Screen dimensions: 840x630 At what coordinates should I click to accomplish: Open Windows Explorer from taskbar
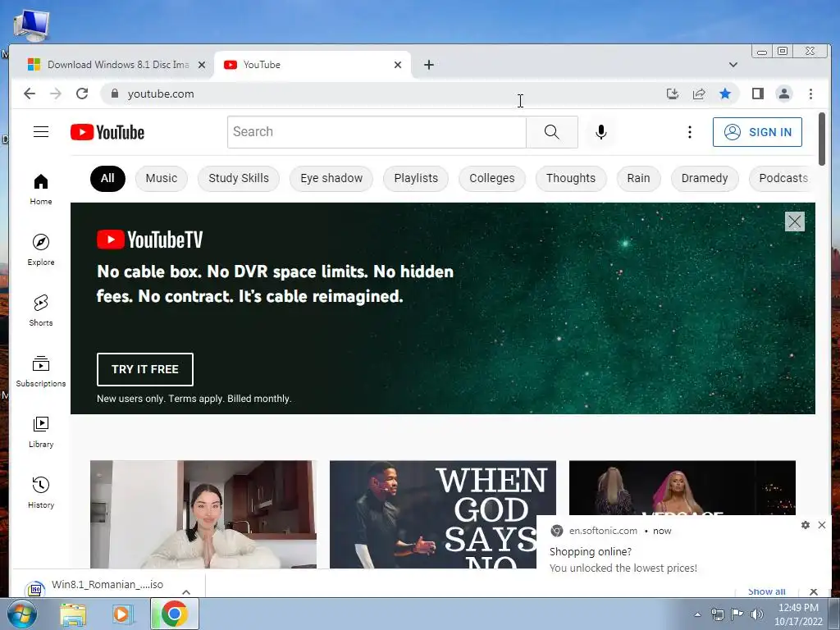[73, 614]
